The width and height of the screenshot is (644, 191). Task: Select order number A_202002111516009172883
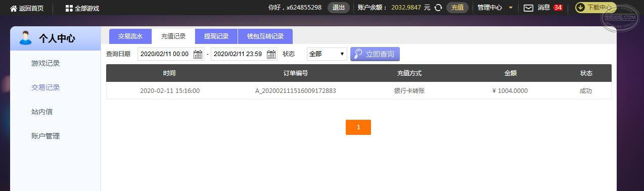(296, 91)
